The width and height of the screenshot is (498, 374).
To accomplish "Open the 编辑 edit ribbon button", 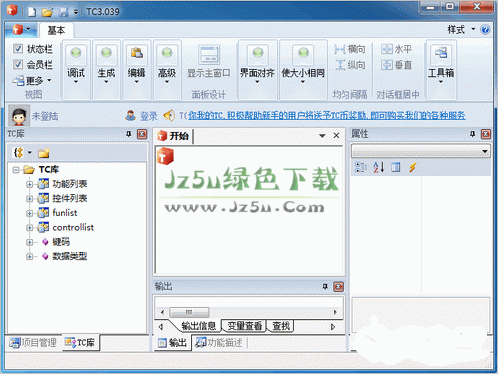I will (137, 70).
